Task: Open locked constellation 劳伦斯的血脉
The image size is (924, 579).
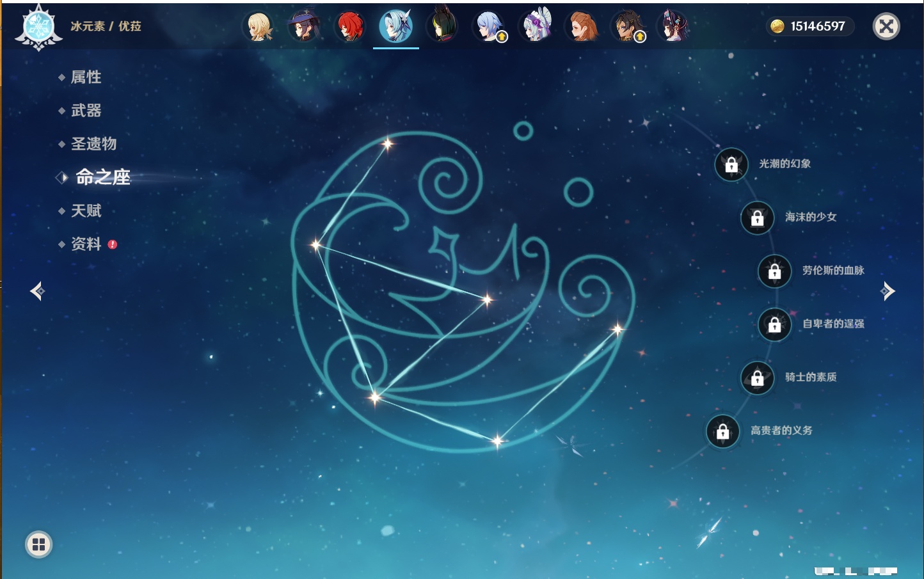Action: [x=775, y=271]
